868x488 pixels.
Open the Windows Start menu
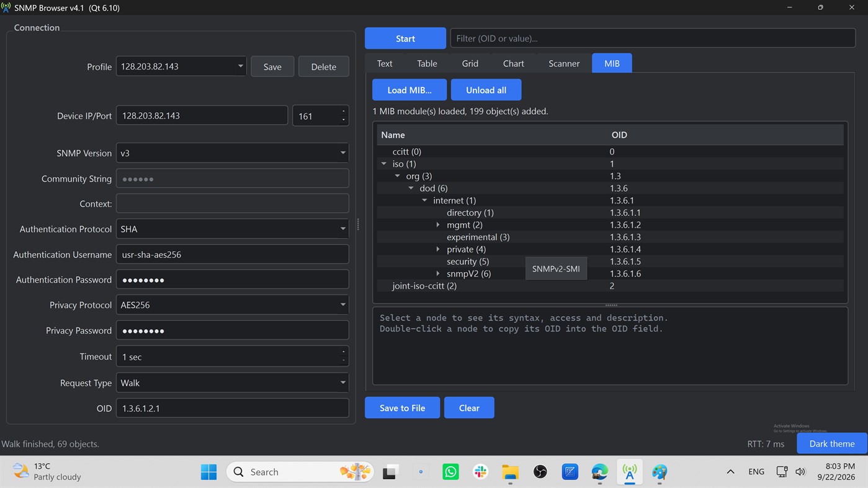point(208,472)
